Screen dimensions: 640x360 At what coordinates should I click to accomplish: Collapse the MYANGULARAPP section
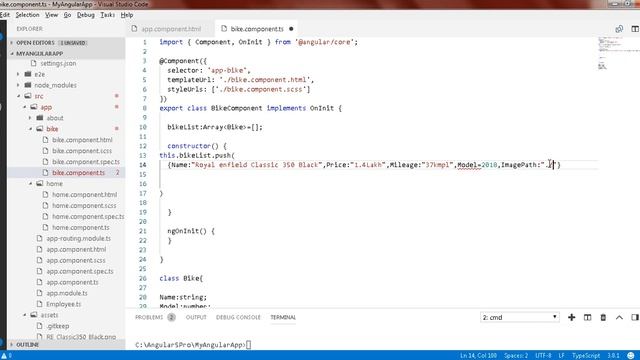pos(66,53)
